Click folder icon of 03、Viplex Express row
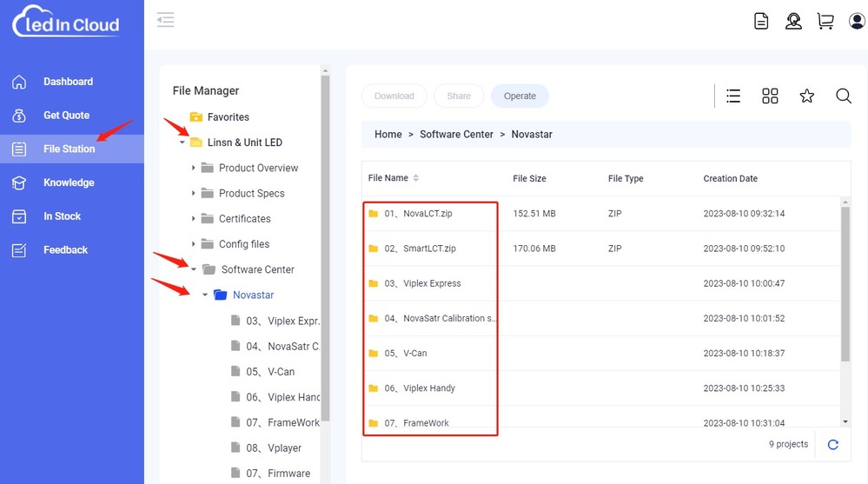This screenshot has width=868, height=484. pyautogui.click(x=374, y=283)
